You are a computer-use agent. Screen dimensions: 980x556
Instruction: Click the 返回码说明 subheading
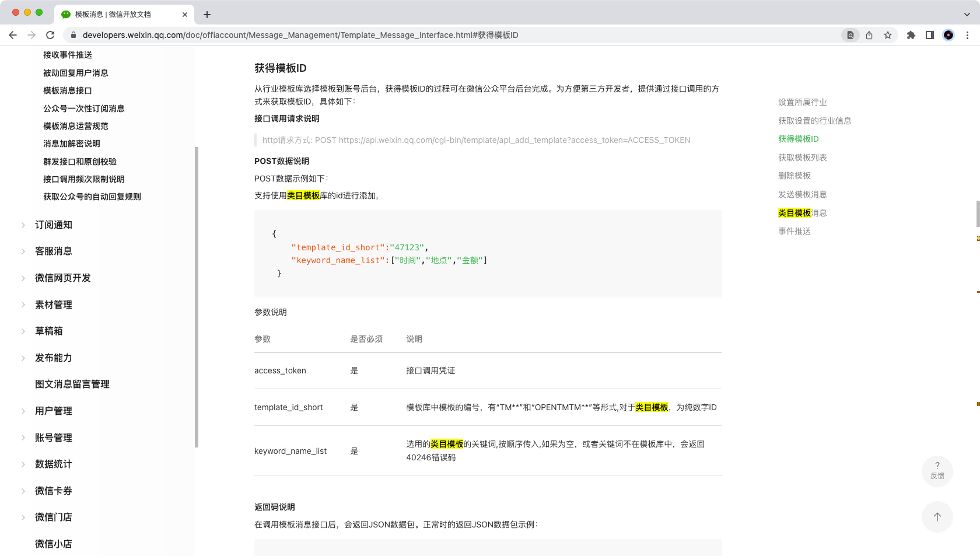275,507
